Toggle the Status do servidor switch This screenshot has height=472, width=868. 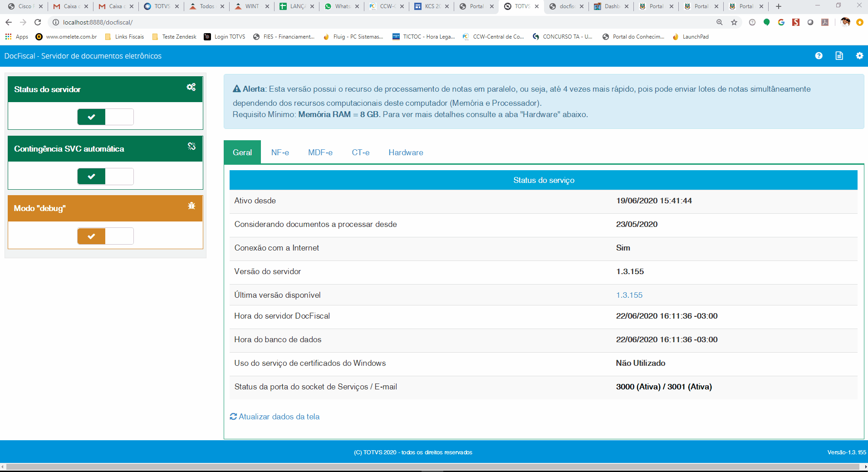pyautogui.click(x=105, y=117)
